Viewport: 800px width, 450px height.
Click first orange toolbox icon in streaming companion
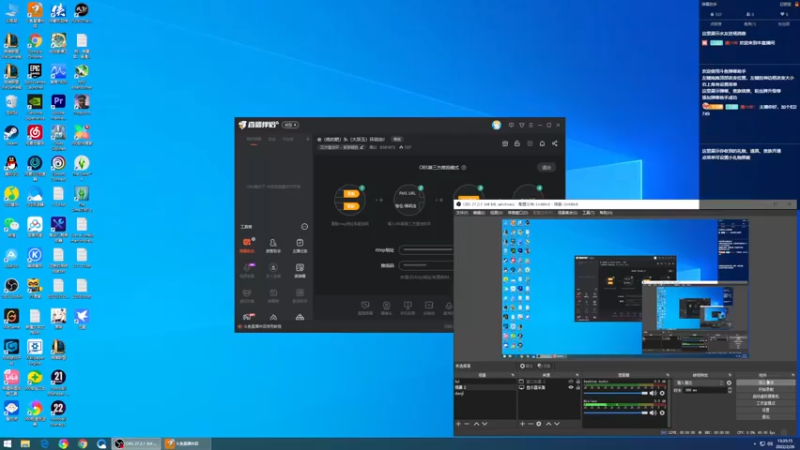click(x=247, y=244)
